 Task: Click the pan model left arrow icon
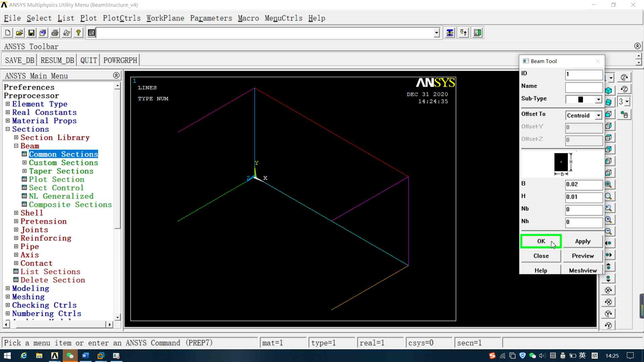[608, 243]
